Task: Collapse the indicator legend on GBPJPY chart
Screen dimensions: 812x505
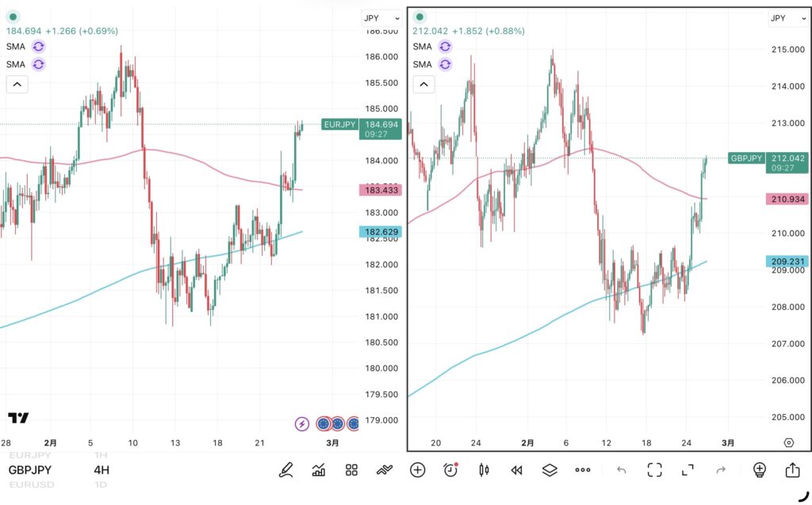Action: pos(423,84)
